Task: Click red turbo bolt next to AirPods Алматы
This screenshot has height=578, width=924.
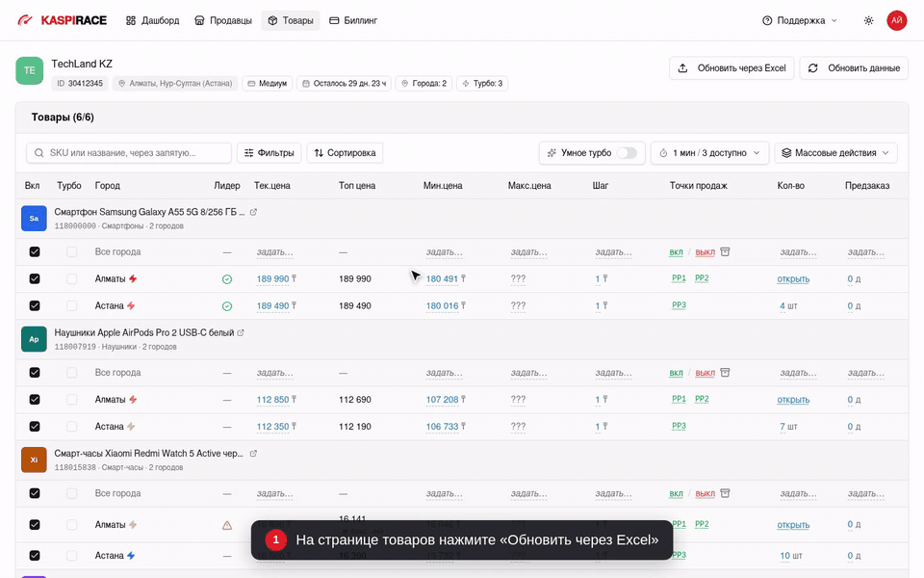Action: pyautogui.click(x=133, y=399)
